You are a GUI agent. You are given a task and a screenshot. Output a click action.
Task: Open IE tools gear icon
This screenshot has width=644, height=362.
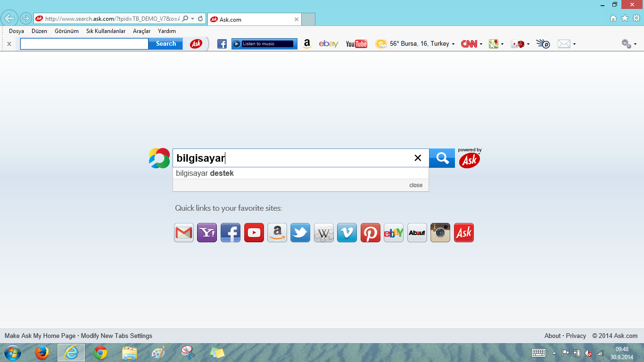coord(636,18)
